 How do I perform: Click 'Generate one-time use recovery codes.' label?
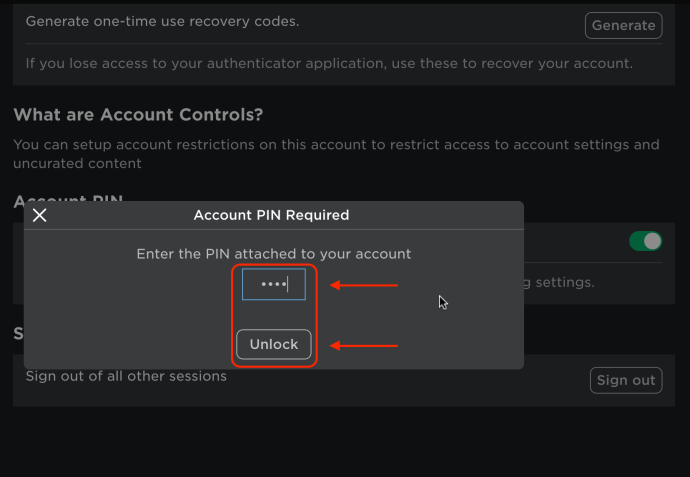162,21
